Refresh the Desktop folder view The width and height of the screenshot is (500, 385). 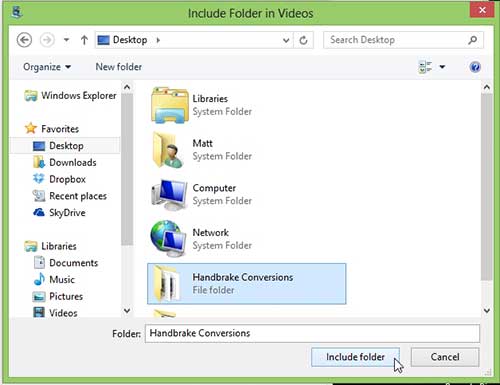coord(303,40)
